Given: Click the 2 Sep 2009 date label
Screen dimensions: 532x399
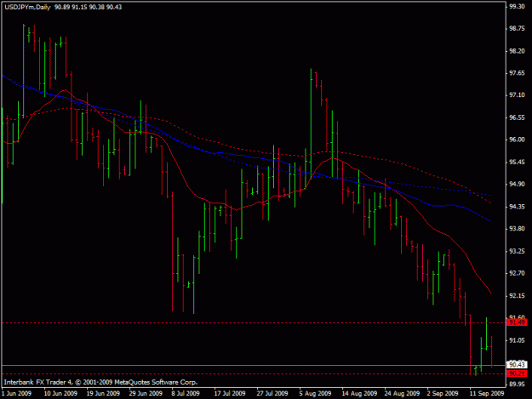Looking at the screenshot, I should [x=443, y=393].
